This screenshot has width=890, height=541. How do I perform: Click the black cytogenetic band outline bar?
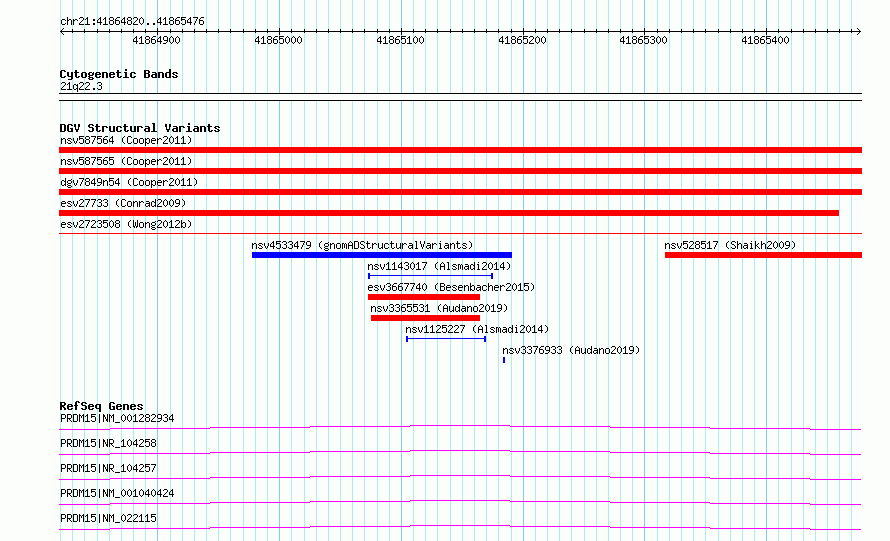(x=460, y=97)
